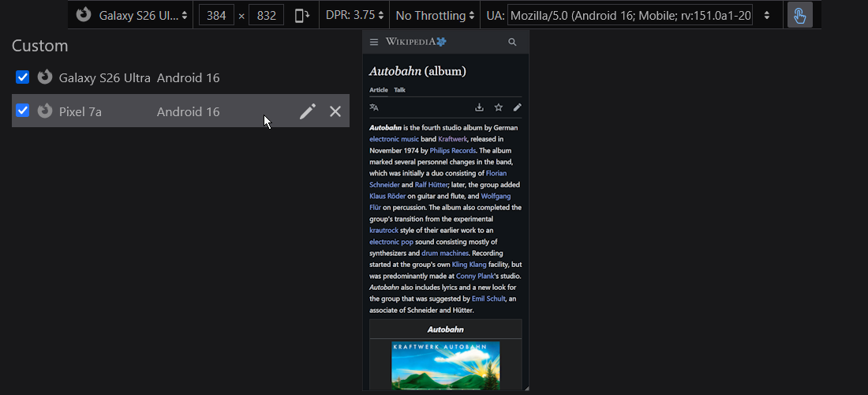Click the Autobahn album cover thumbnail

pos(446,366)
